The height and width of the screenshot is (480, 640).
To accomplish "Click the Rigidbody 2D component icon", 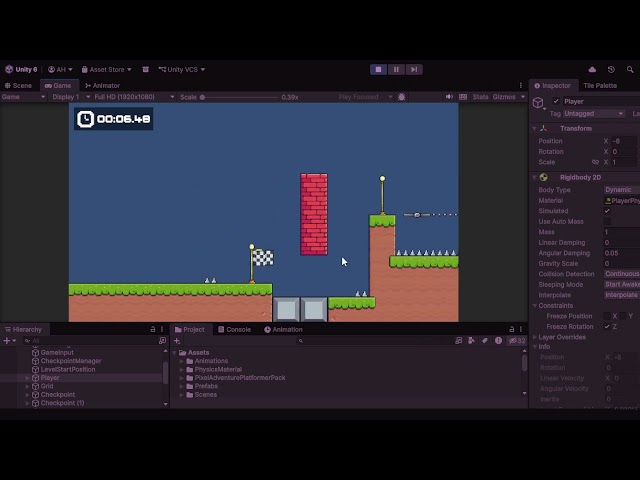I will pyautogui.click(x=543, y=178).
